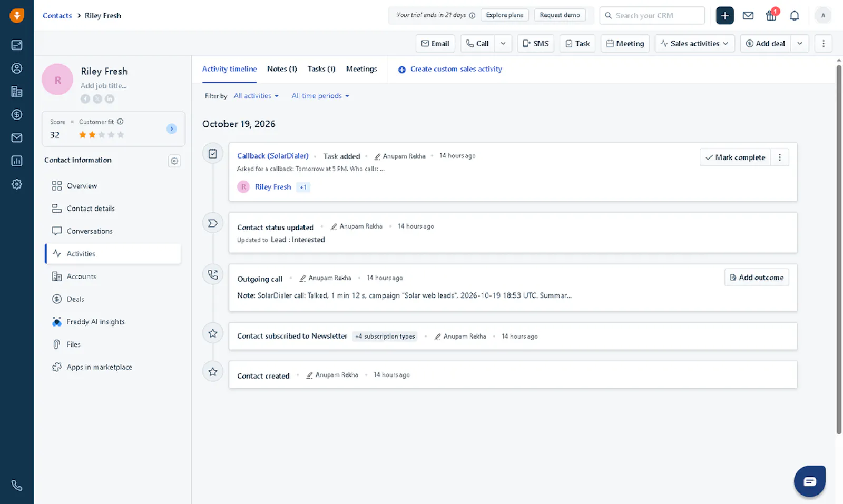Open the Contacts icon in left sidebar

pos(17,68)
